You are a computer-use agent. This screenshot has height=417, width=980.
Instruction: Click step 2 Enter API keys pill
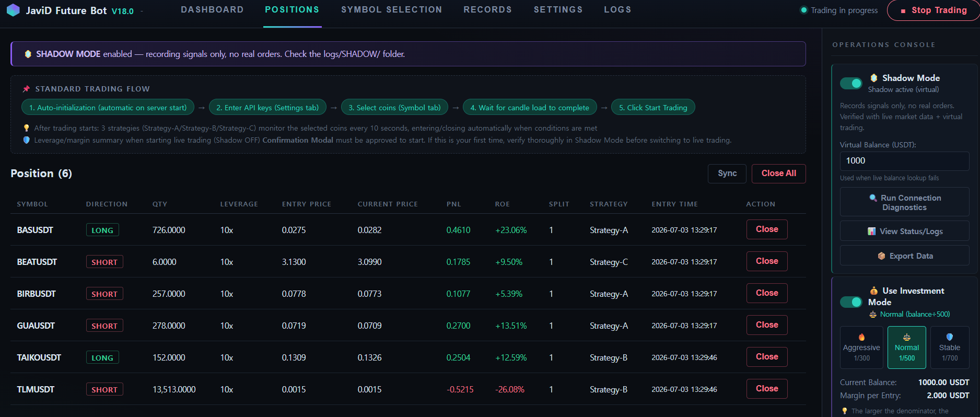coord(267,107)
